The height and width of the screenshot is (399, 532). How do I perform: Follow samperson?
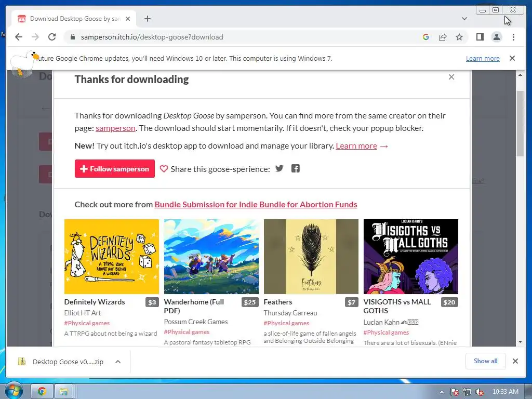click(x=115, y=169)
